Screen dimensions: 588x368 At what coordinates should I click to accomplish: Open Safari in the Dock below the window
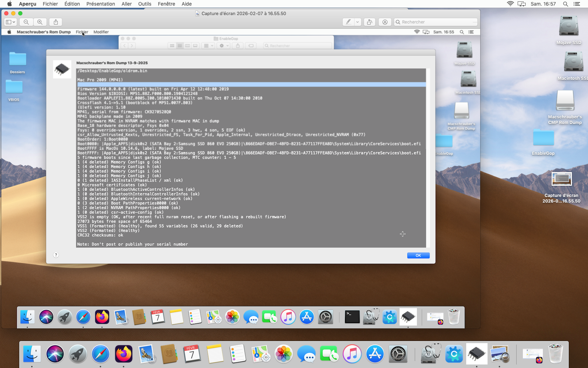pos(100,354)
